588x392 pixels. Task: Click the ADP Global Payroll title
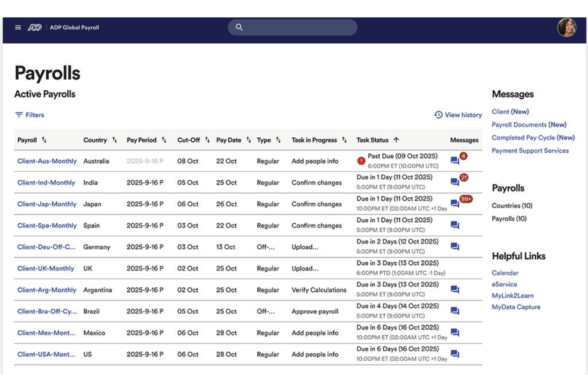74,27
